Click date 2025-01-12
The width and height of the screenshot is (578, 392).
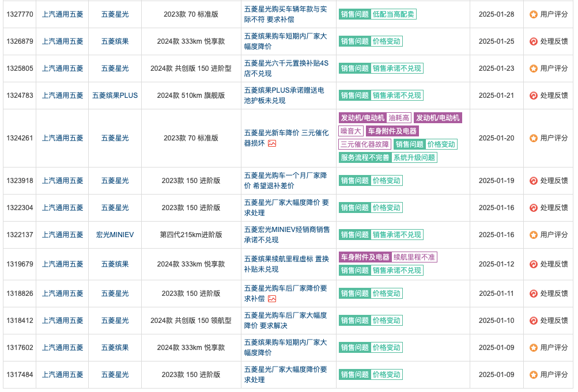[497, 264]
